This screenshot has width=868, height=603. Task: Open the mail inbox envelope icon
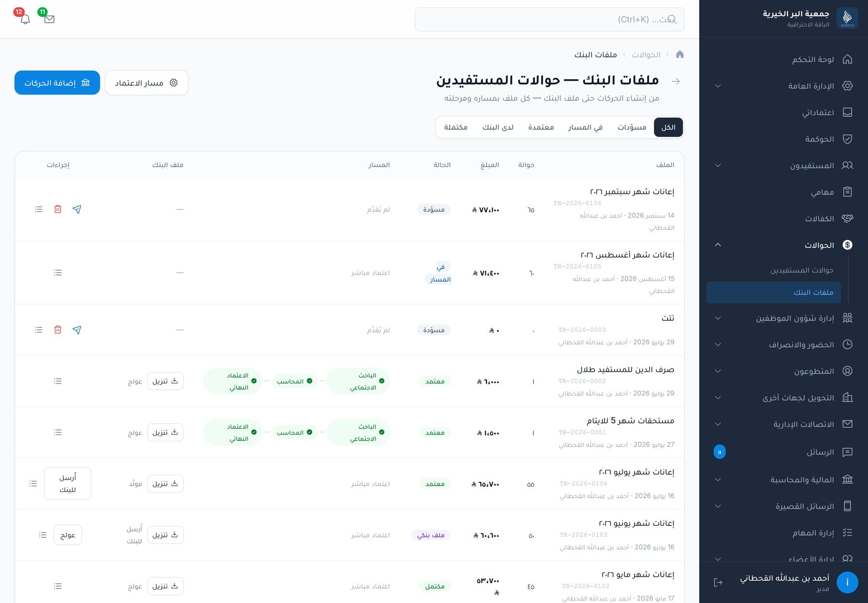[49, 19]
